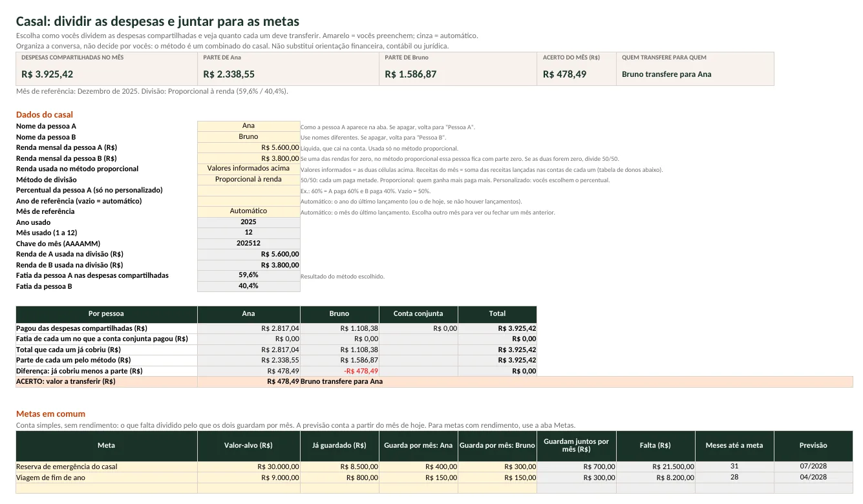Select the "Automático" Mês de referência cell
This screenshot has width=863, height=504.
point(249,211)
